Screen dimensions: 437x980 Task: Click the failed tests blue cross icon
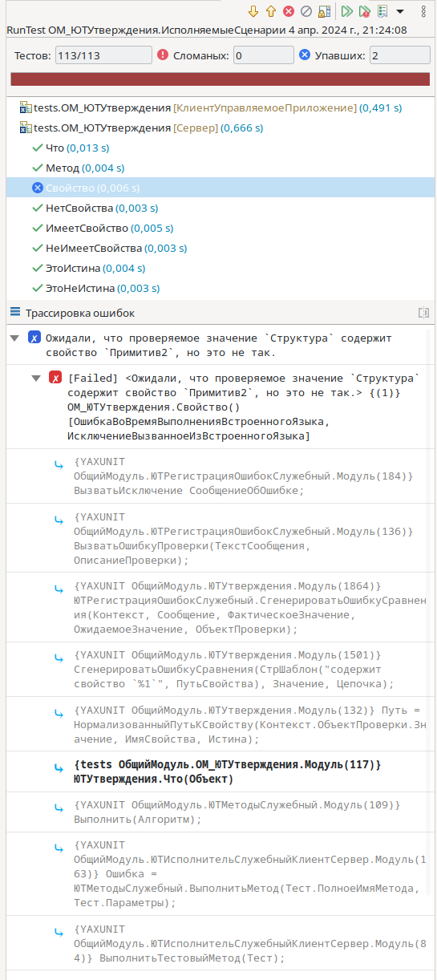pos(305,55)
